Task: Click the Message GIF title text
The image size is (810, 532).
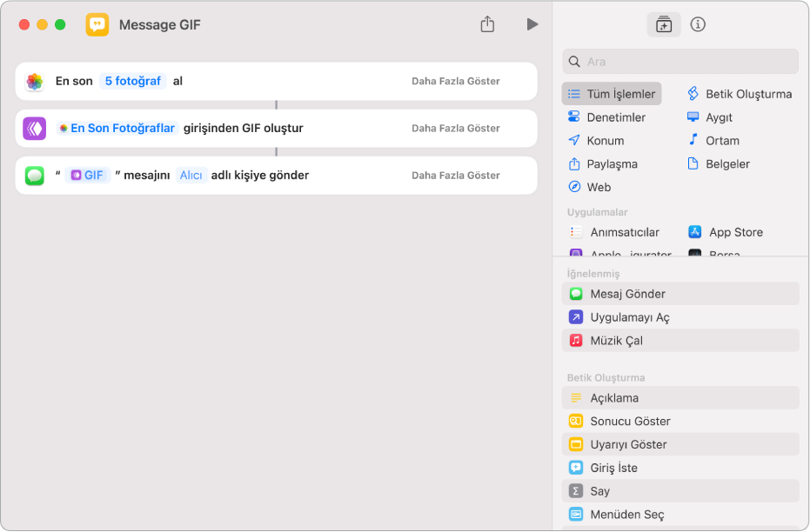Action: point(159,24)
